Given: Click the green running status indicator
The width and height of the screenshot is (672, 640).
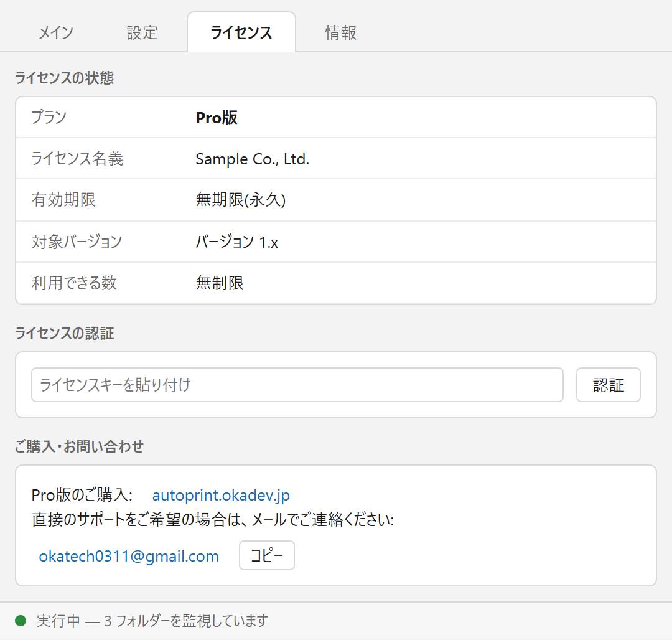Looking at the screenshot, I should pyautogui.click(x=21, y=620).
